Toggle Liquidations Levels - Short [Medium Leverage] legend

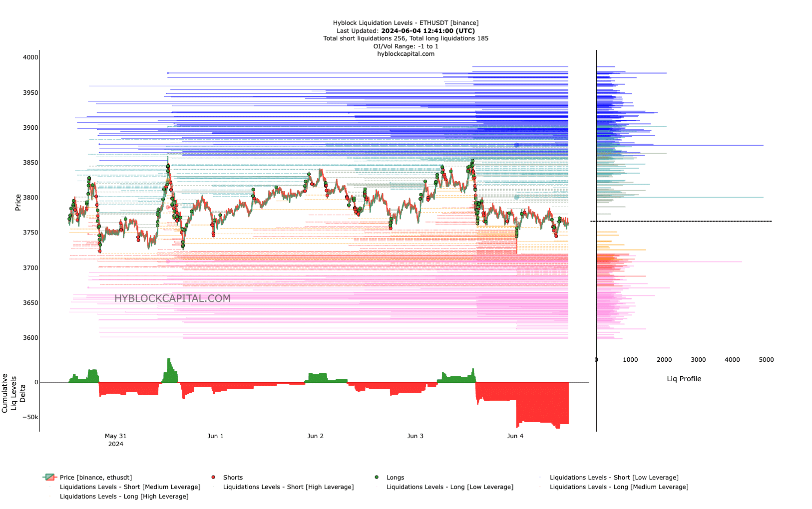pyautogui.click(x=125, y=487)
